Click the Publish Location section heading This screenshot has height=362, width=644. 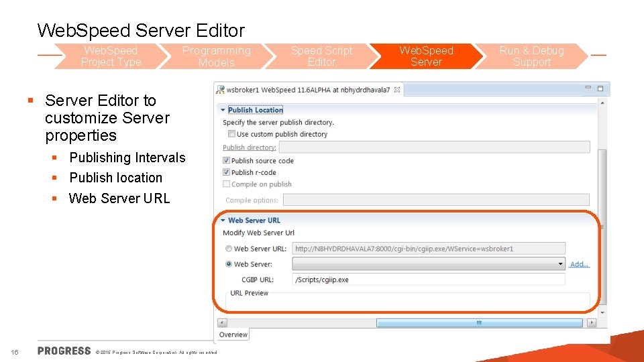click(256, 110)
